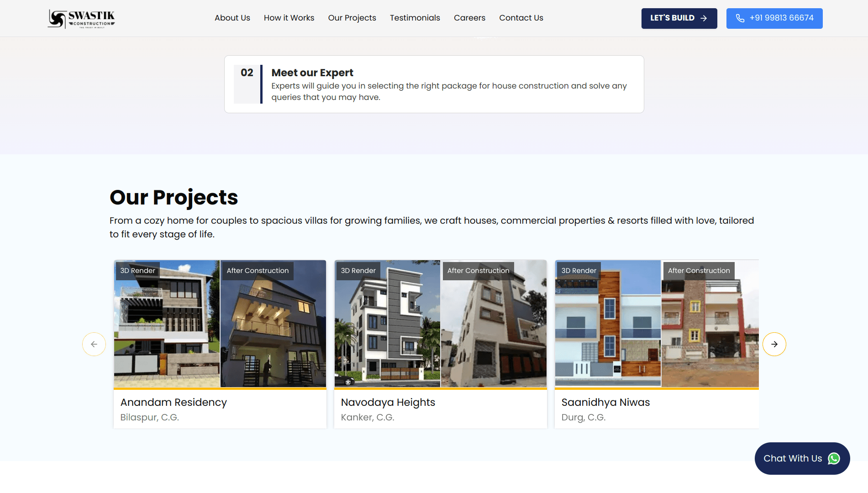Open the Testimonials nav link

[x=415, y=18]
